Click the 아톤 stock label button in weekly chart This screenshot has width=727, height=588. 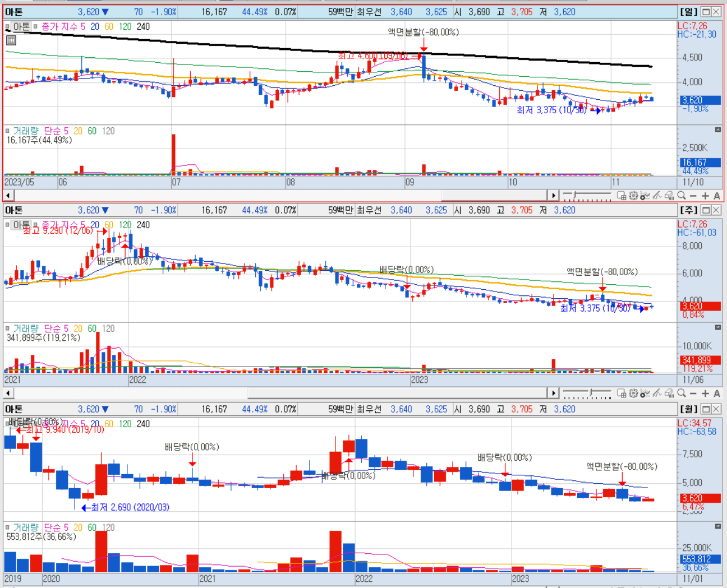[21, 225]
